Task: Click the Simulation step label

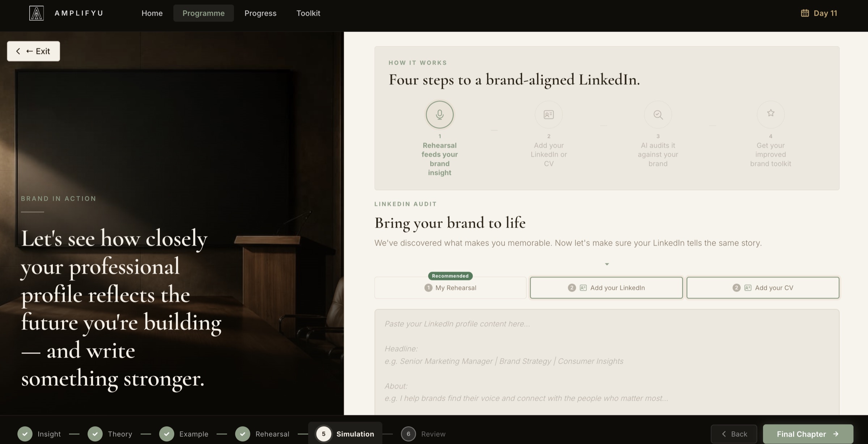Action: click(x=355, y=434)
